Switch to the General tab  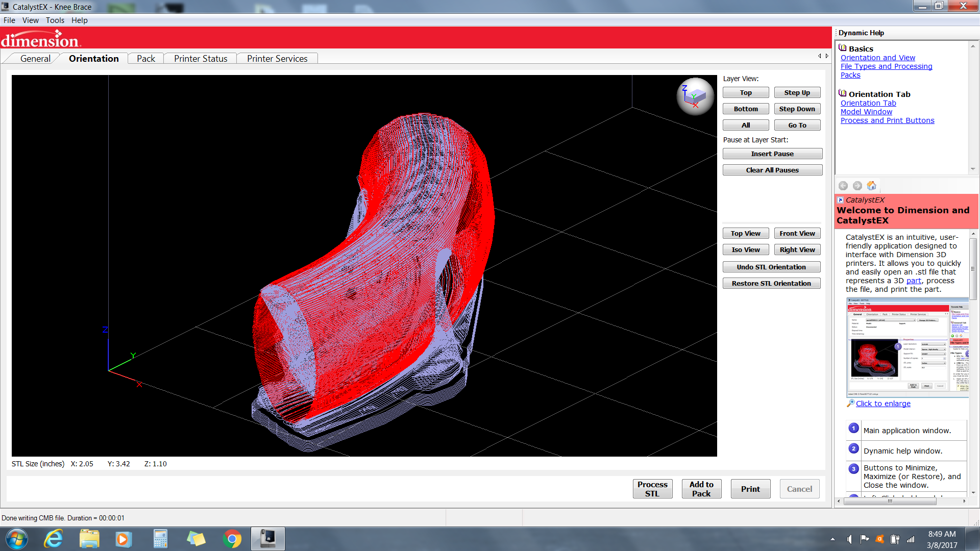coord(35,59)
